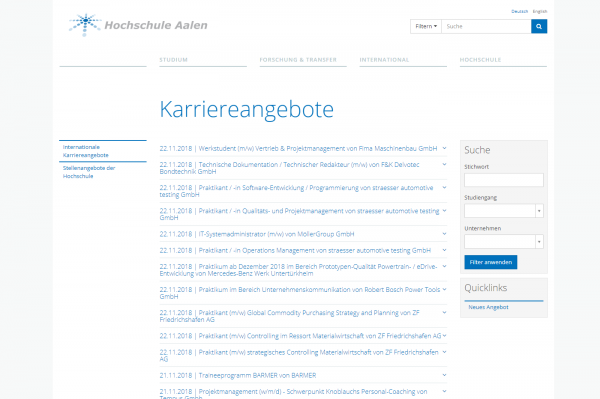
Task: Open IT-Systemadministrator von MöllerGroup listing
Action: pyautogui.click(x=257, y=234)
